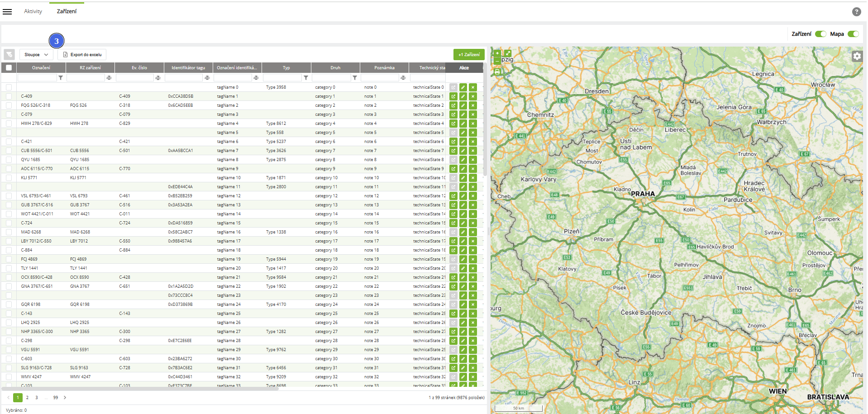Click edit pencil for row C-409
The image size is (868, 414).
(463, 96)
